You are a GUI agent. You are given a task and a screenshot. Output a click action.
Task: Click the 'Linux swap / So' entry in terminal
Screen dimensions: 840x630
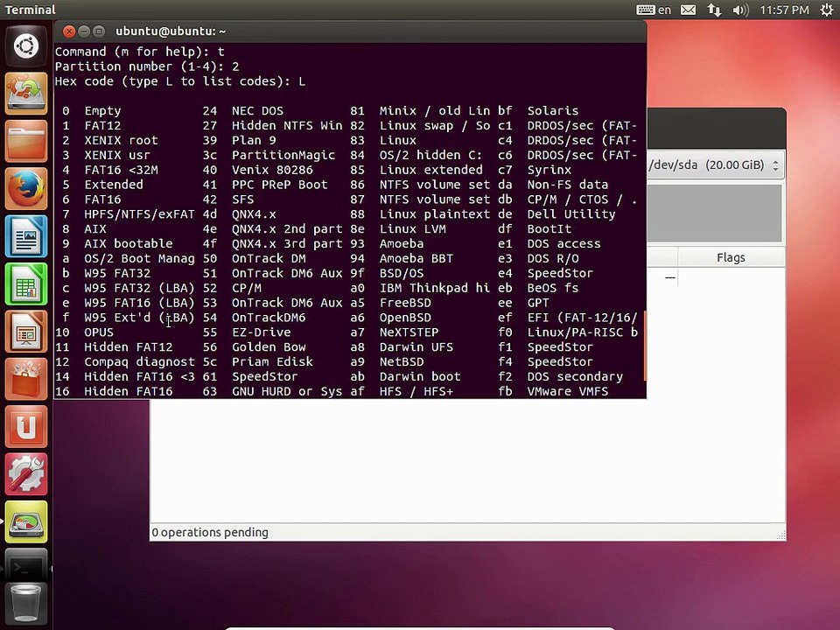435,125
